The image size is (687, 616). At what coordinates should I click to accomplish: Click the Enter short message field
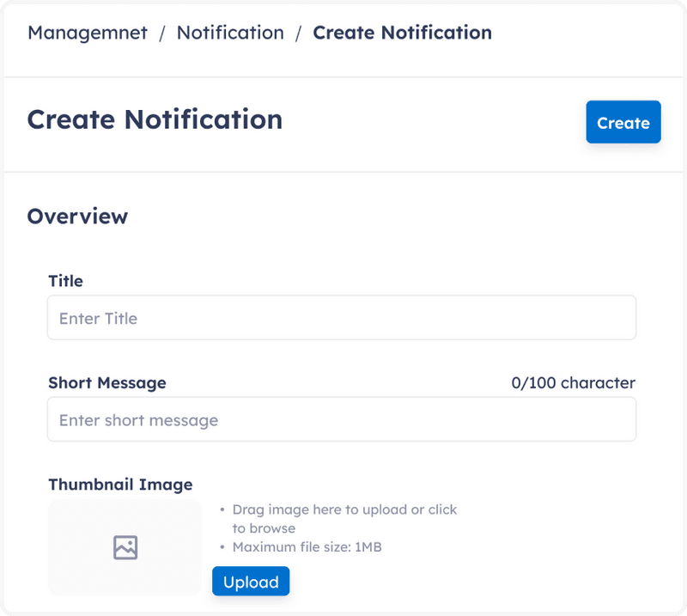click(x=341, y=420)
